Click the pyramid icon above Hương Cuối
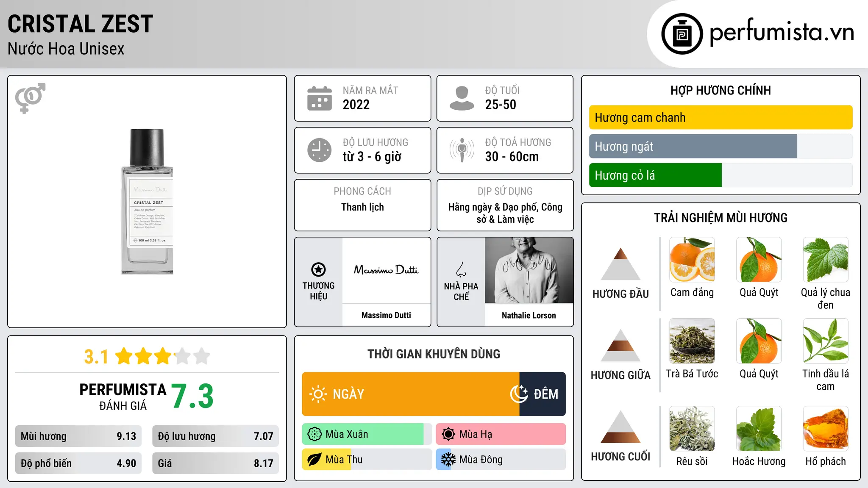The image size is (868, 488). pos(620,427)
